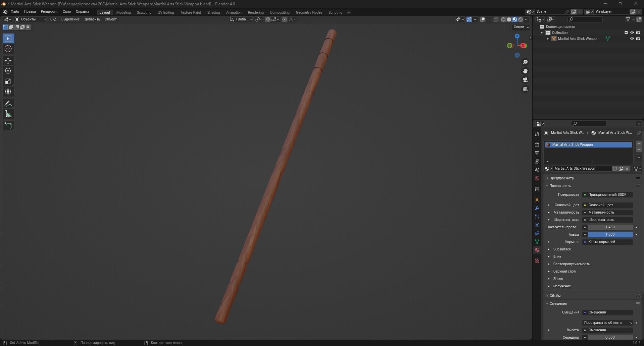Select the 3D Cursor tool
Viewport: 644px width, 346px height.
point(8,49)
